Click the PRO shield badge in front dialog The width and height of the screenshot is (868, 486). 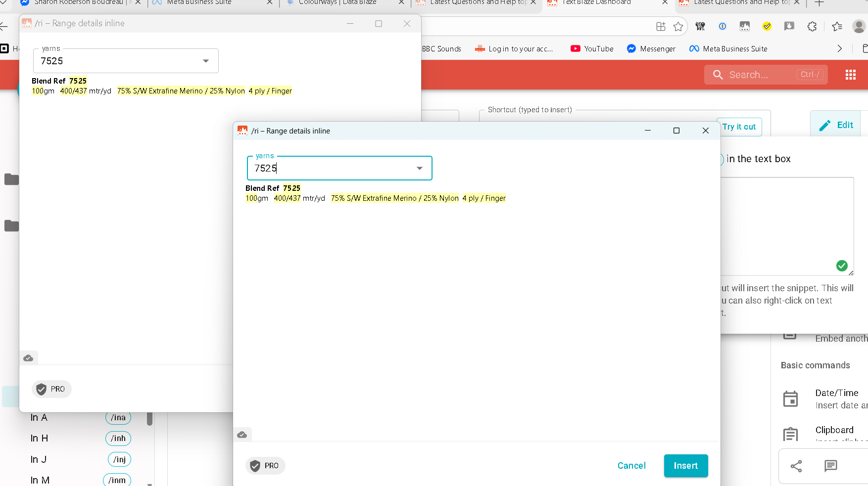[265, 466]
